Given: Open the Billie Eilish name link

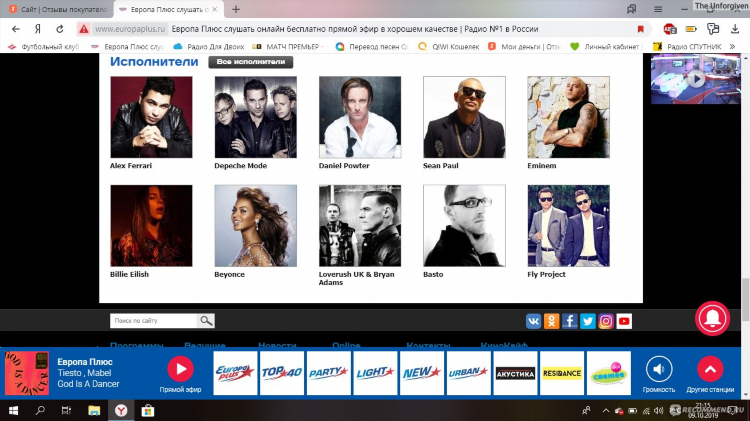Looking at the screenshot, I should [x=129, y=274].
